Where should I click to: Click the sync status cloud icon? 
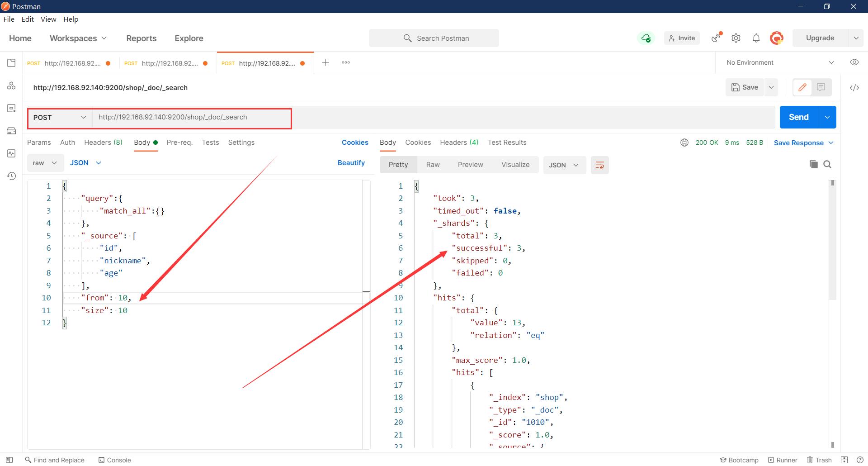pos(646,38)
